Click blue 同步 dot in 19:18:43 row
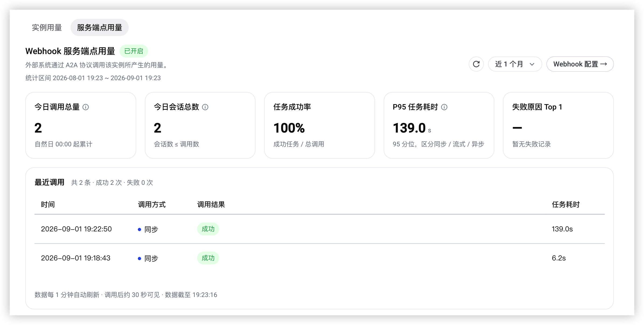644x325 pixels. [x=139, y=259]
